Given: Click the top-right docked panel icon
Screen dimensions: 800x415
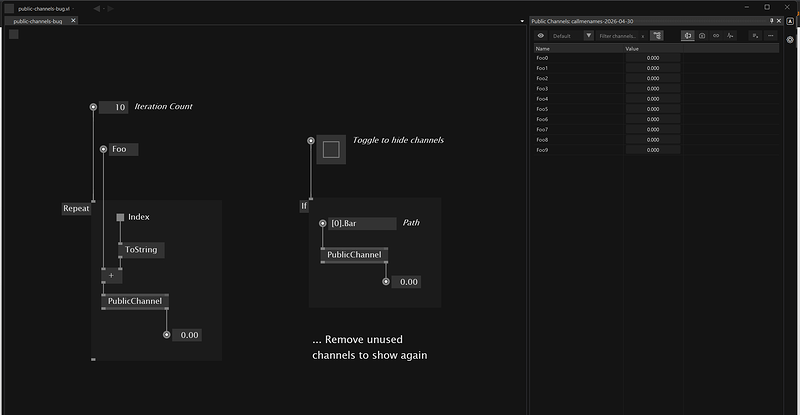Looking at the screenshot, I should click(790, 21).
